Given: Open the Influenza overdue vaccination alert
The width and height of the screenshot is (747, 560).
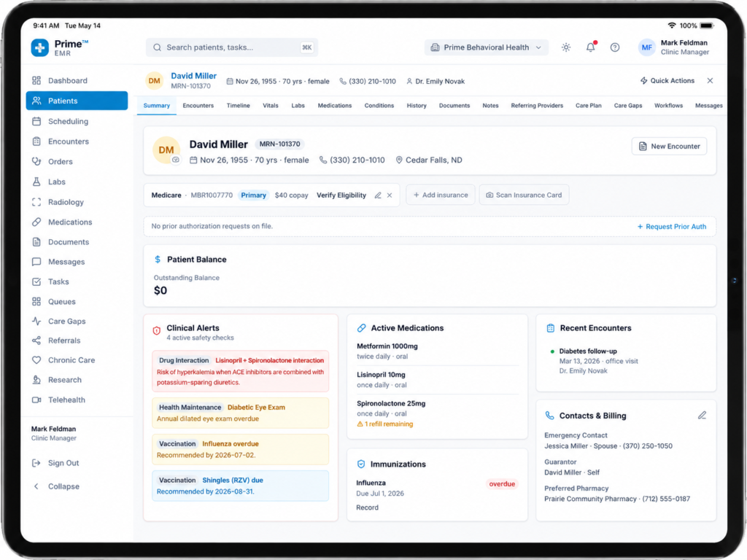Looking at the screenshot, I should click(x=241, y=449).
